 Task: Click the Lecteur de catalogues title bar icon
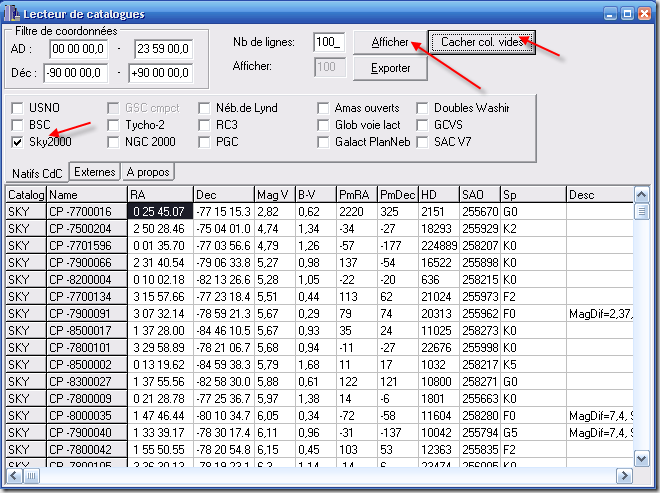[x=12, y=13]
